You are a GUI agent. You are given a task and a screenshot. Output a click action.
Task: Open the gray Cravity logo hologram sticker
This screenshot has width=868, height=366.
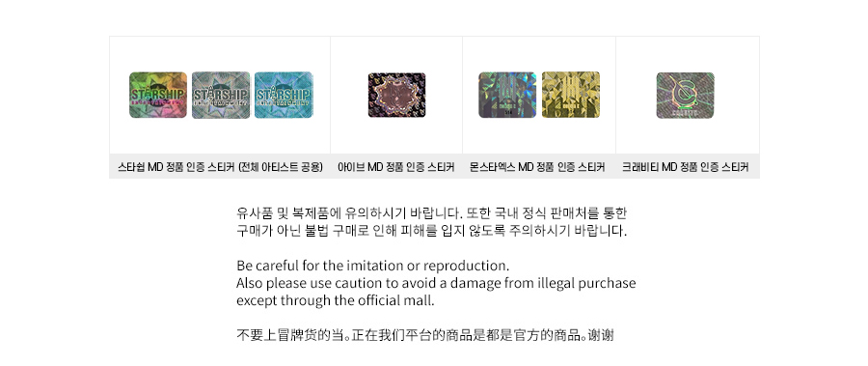coord(686,96)
